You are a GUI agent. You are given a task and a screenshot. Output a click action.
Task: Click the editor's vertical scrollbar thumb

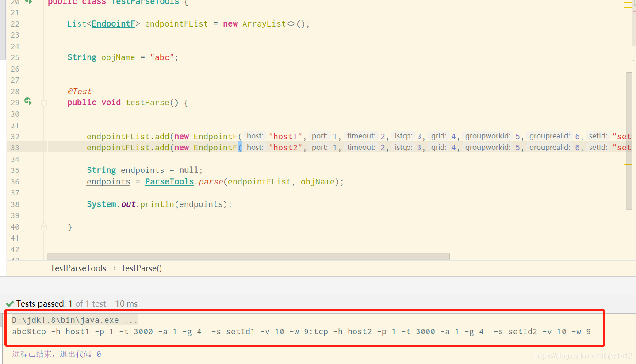[x=629, y=141]
